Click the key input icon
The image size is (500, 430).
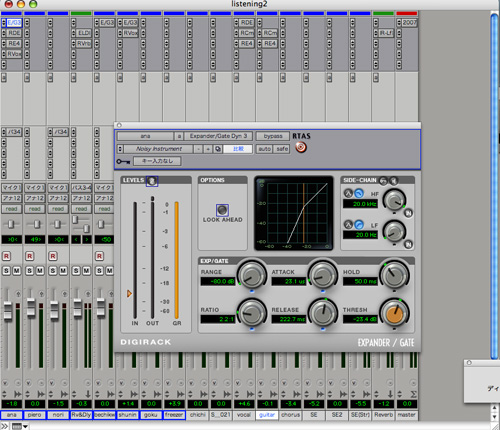(x=123, y=162)
